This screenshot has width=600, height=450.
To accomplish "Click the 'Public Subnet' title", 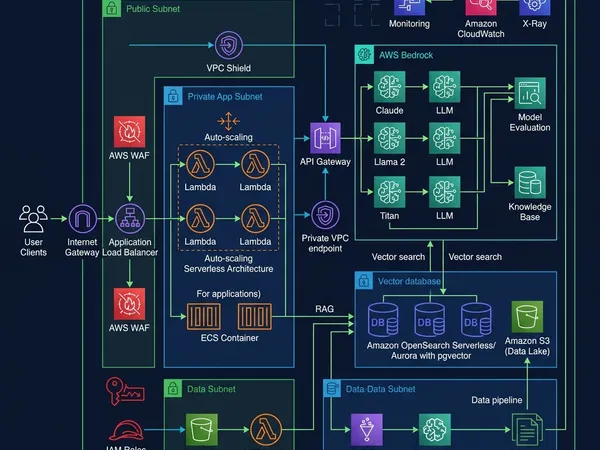I will (153, 9).
